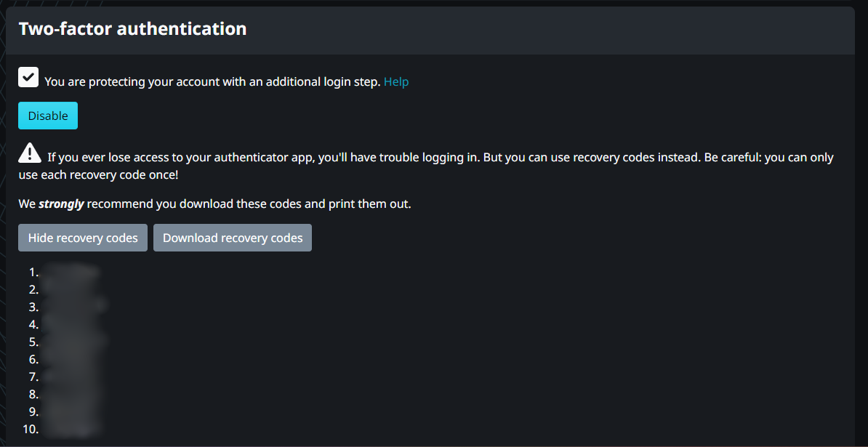
Task: Click the warning triangle icon
Action: click(30, 153)
